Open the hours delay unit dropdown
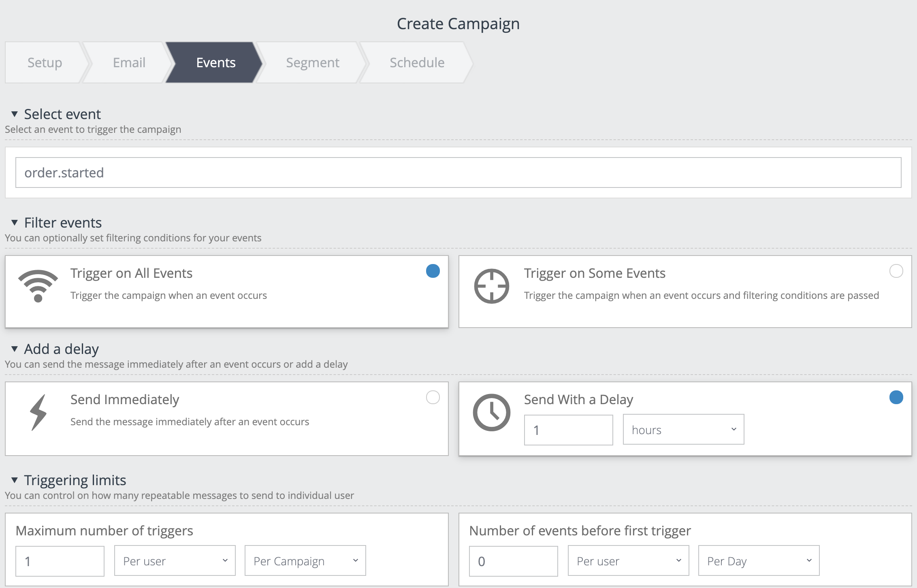917x588 pixels. click(683, 429)
